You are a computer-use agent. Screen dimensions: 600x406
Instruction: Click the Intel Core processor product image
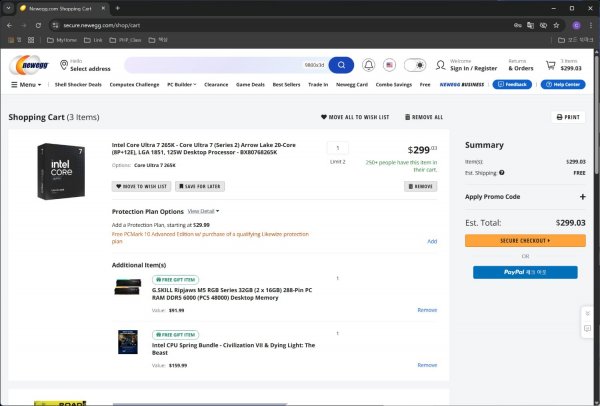(x=61, y=171)
